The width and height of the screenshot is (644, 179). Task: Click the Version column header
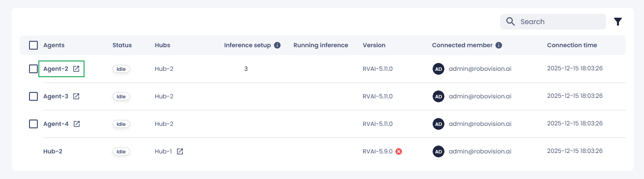[374, 45]
